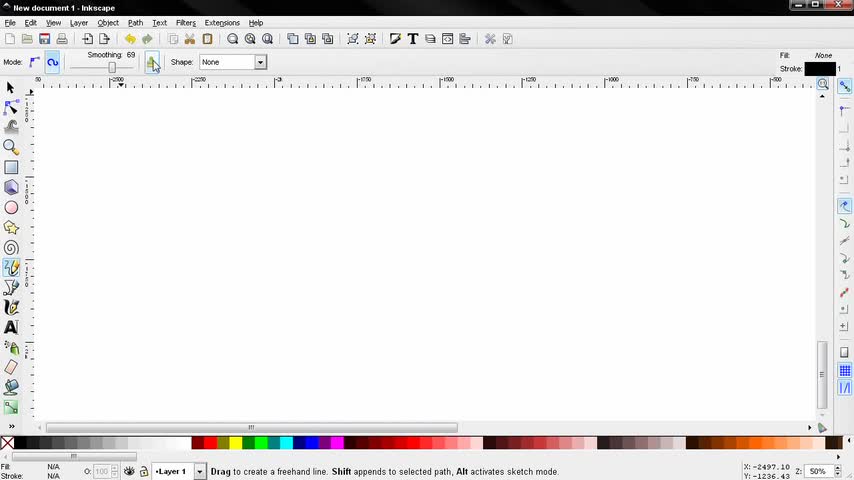This screenshot has height=480, width=854.
Task: Click the Redo arrow icon
Action: tap(147, 39)
